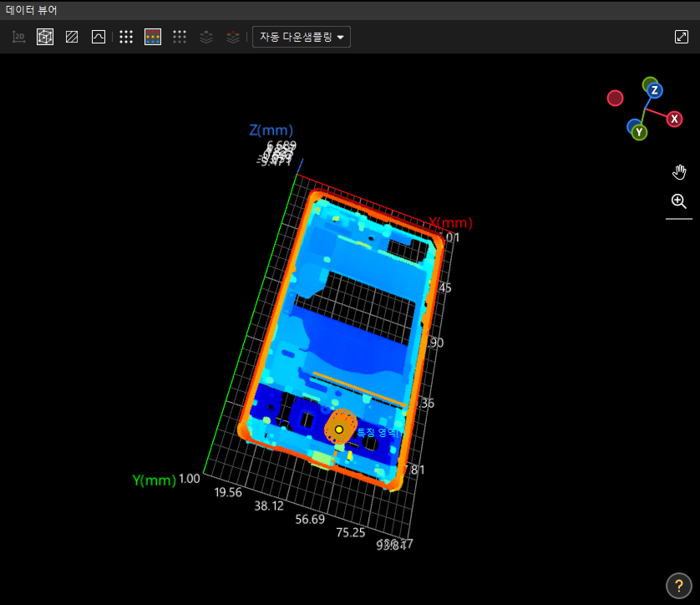Select the white point cloud icon

pyautogui.click(x=126, y=37)
